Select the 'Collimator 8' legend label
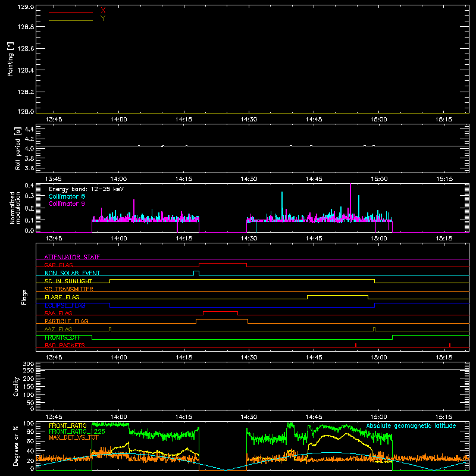 67,196
